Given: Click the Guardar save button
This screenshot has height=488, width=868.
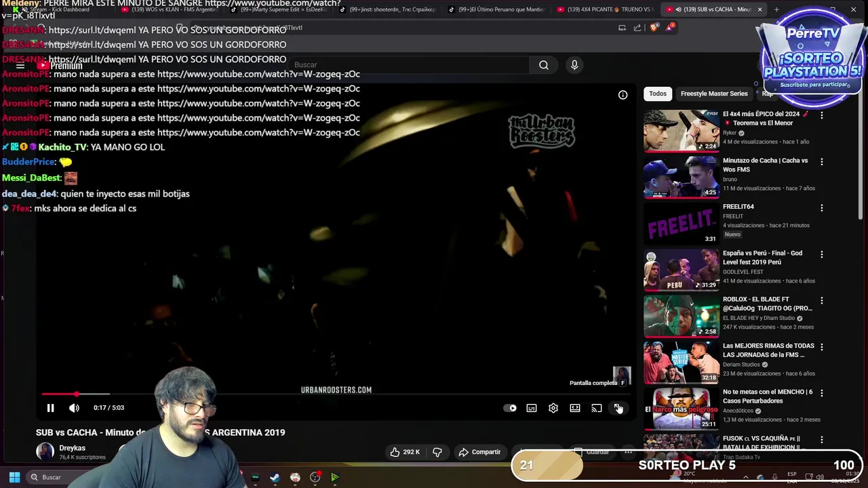Looking at the screenshot, I should coord(591,452).
